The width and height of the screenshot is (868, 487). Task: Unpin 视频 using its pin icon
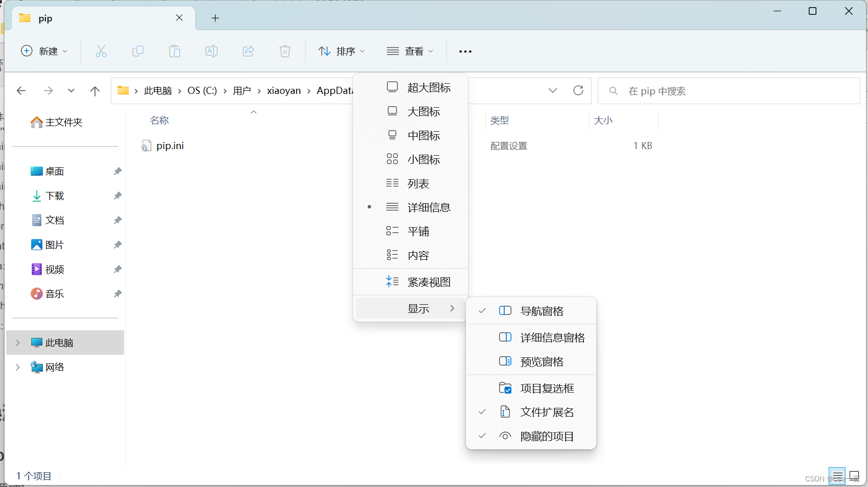118,269
